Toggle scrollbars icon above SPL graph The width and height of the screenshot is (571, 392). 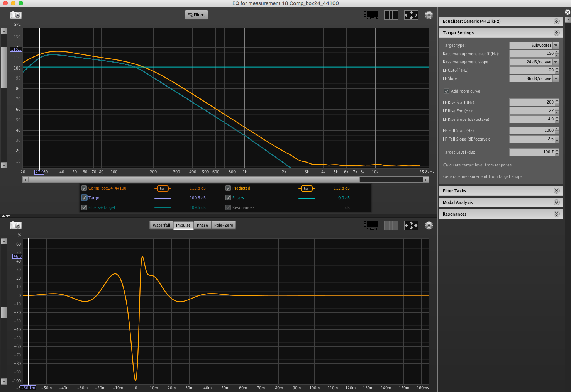(371, 15)
